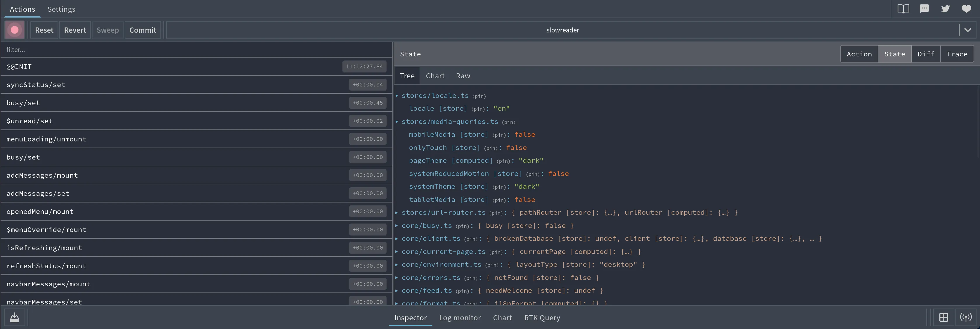
Task: Click the heart support icon
Action: pos(966,9)
